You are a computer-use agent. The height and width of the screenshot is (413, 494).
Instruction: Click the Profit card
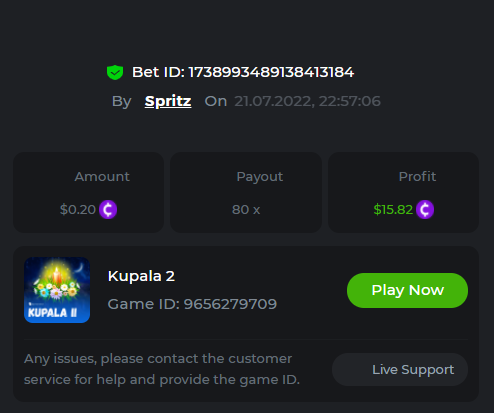tap(404, 193)
